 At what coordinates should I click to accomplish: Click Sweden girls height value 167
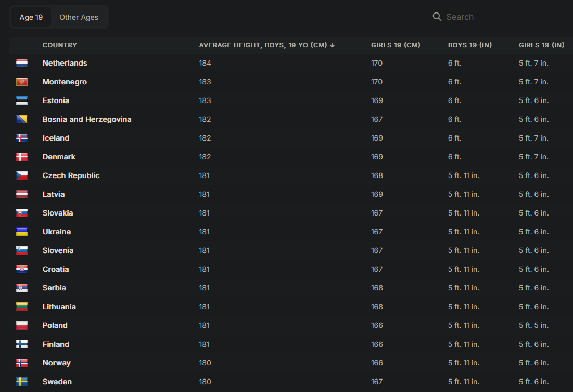tap(377, 382)
